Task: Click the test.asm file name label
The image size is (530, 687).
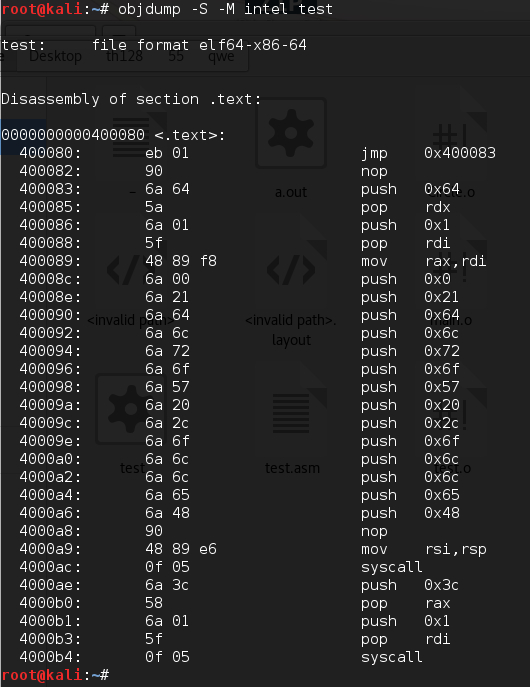Action: pyautogui.click(x=292, y=468)
